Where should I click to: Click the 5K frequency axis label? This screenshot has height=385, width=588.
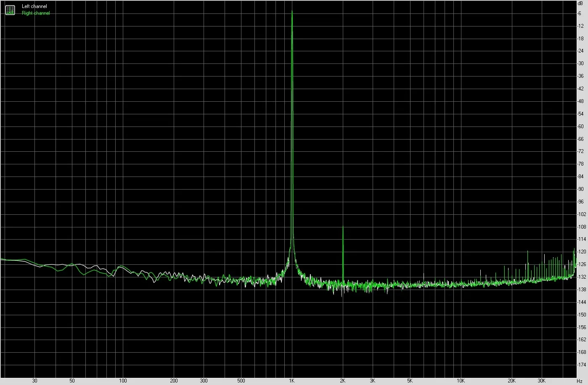pos(410,381)
